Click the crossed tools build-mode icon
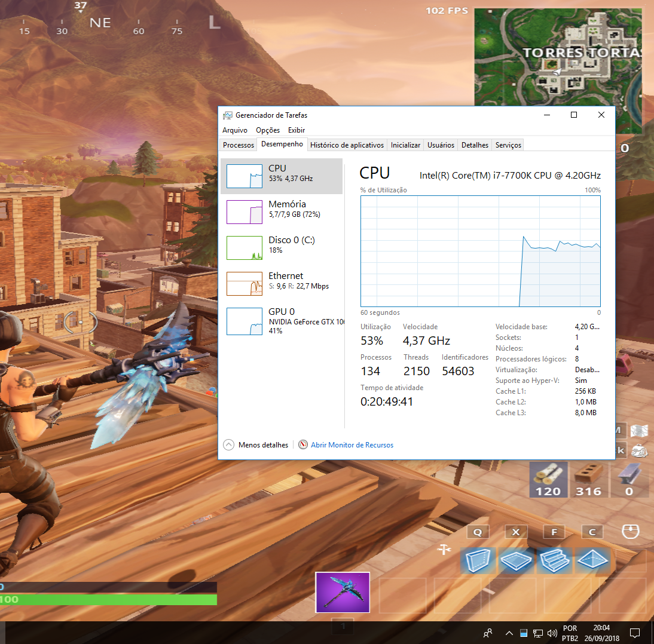654x644 pixels. pyautogui.click(x=444, y=550)
